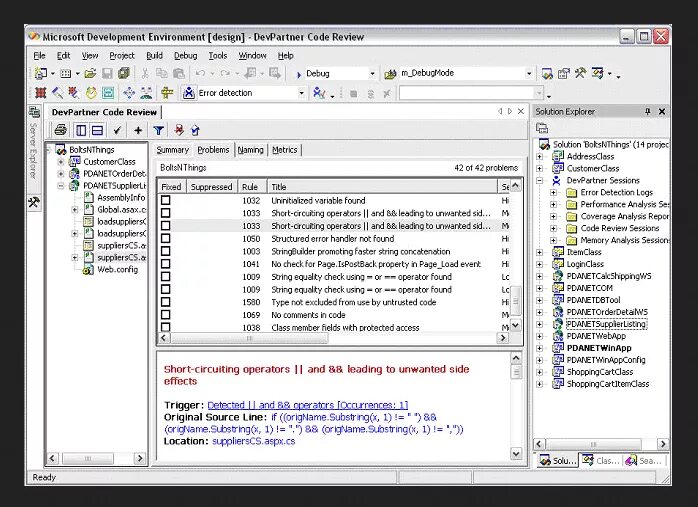Click the blue four-arrow DevPartner icon
This screenshot has height=507, width=698.
point(129,93)
